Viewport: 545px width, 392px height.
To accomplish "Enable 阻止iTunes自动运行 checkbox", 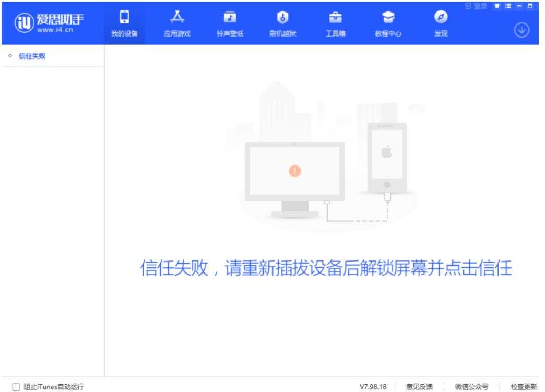I will point(16,387).
